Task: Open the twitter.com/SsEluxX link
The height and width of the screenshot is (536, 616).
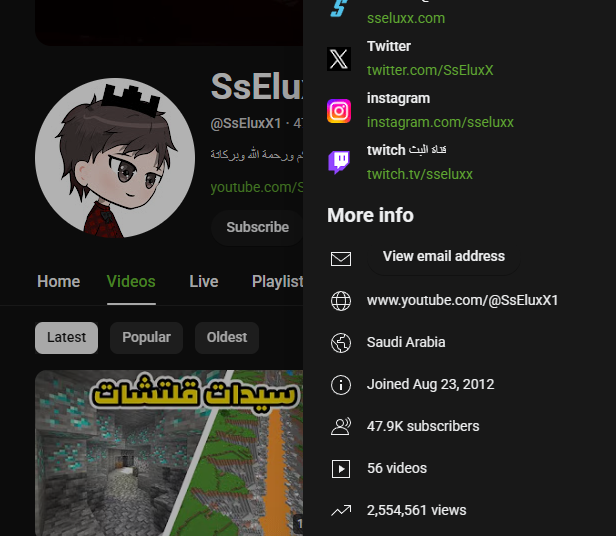Action: click(x=430, y=70)
